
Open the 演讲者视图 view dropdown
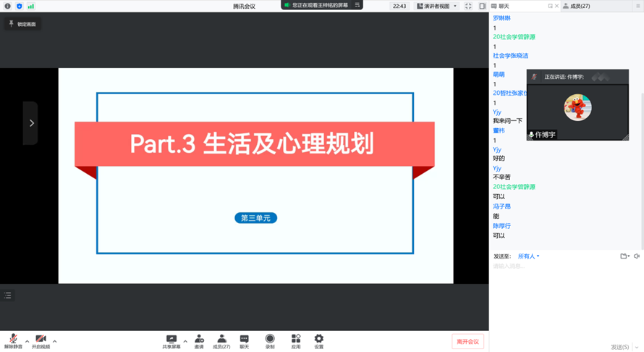(x=436, y=6)
